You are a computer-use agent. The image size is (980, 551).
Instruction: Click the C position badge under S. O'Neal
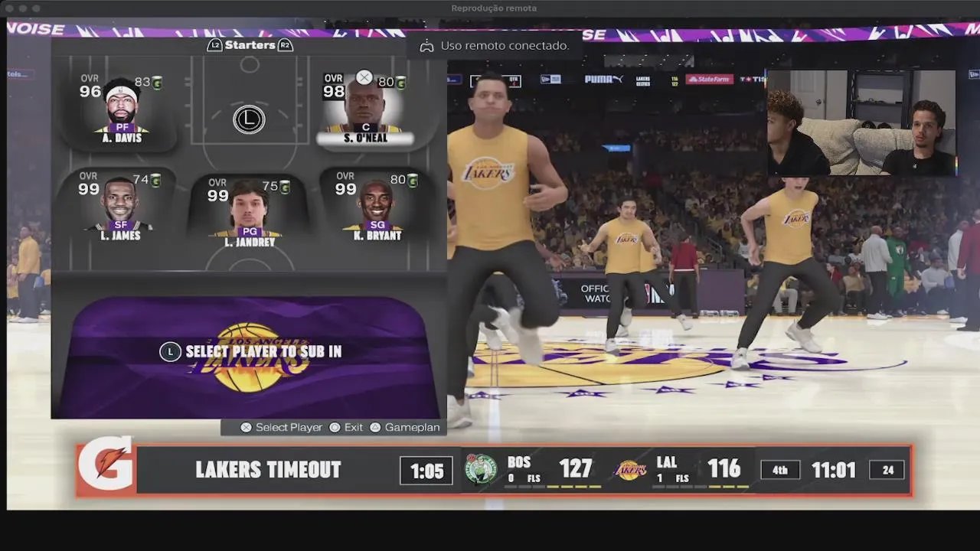click(x=366, y=128)
